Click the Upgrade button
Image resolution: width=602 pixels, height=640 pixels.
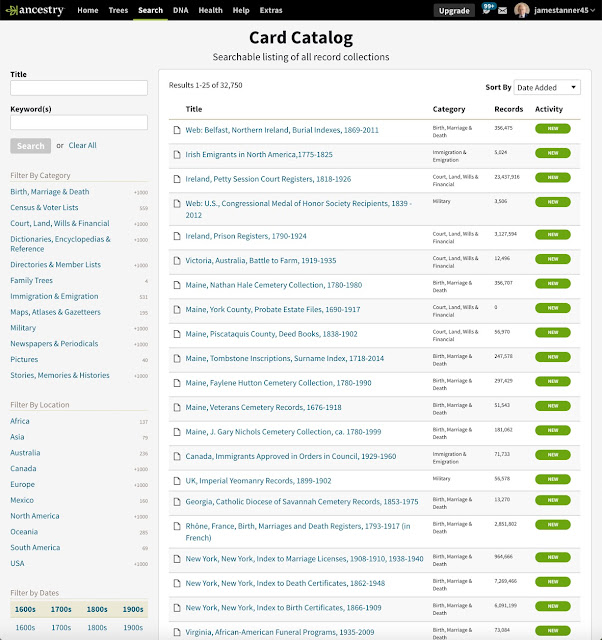[454, 11]
